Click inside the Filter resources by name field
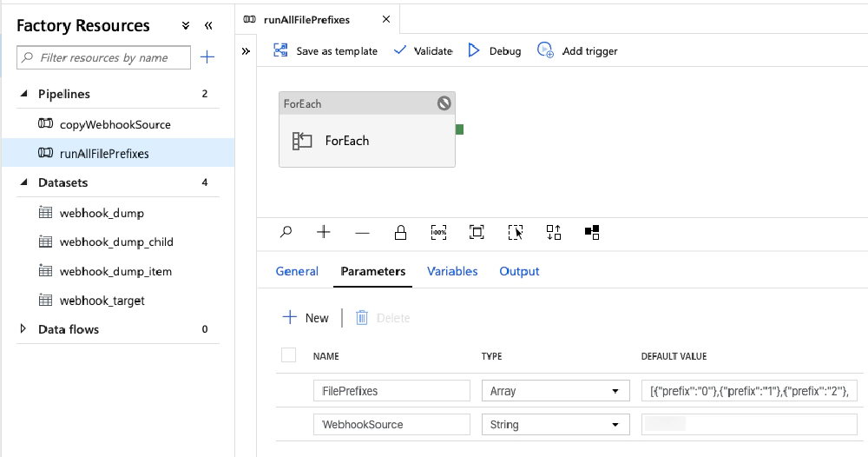 (103, 57)
